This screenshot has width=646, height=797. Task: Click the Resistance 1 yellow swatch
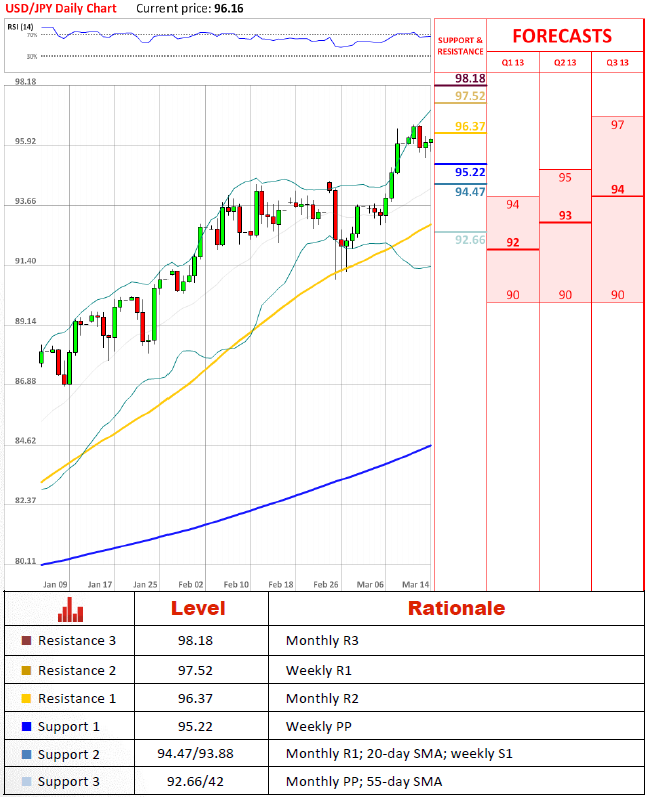point(26,698)
